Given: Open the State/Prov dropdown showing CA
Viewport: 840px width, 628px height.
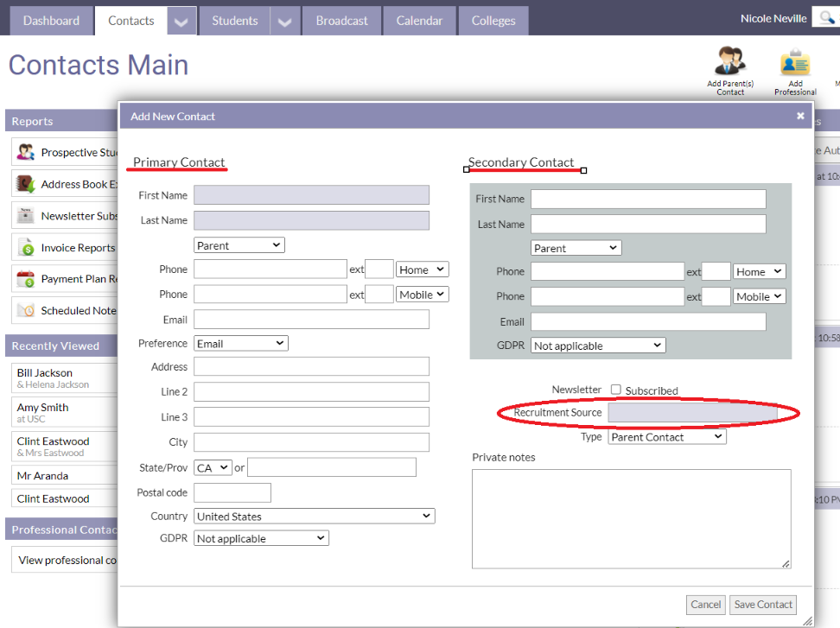Looking at the screenshot, I should (x=213, y=467).
